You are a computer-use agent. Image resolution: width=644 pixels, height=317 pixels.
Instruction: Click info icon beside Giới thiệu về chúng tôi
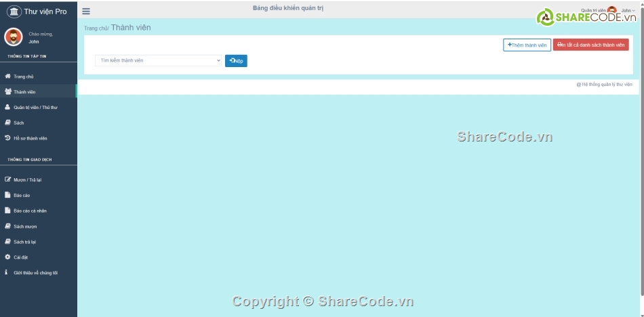[6, 272]
